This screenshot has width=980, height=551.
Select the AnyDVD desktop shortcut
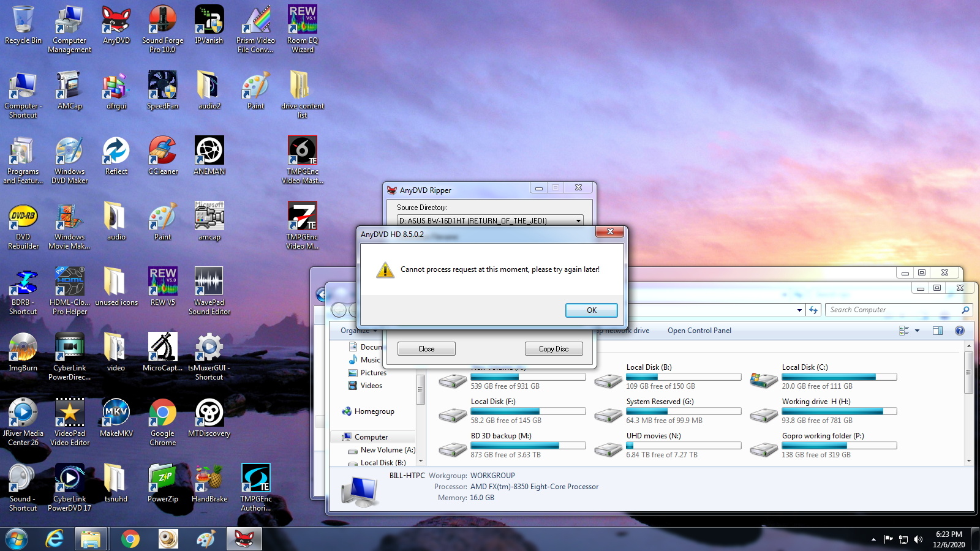click(116, 26)
